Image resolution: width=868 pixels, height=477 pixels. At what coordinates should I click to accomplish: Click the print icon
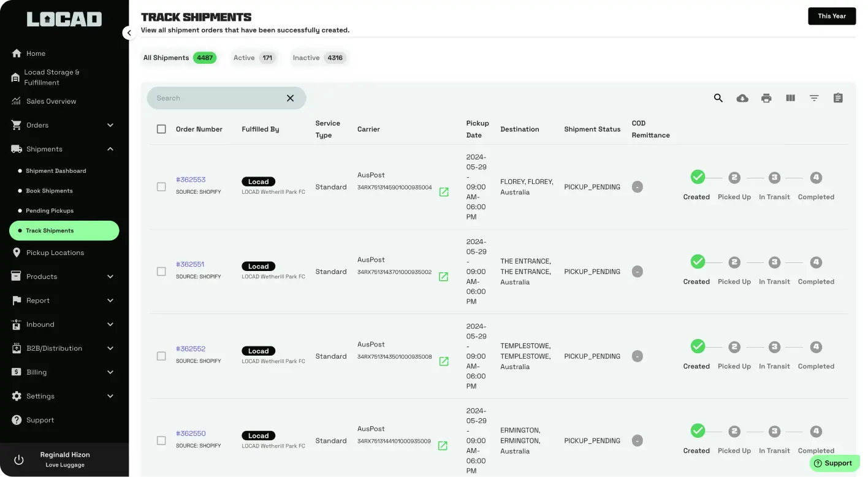pos(766,98)
